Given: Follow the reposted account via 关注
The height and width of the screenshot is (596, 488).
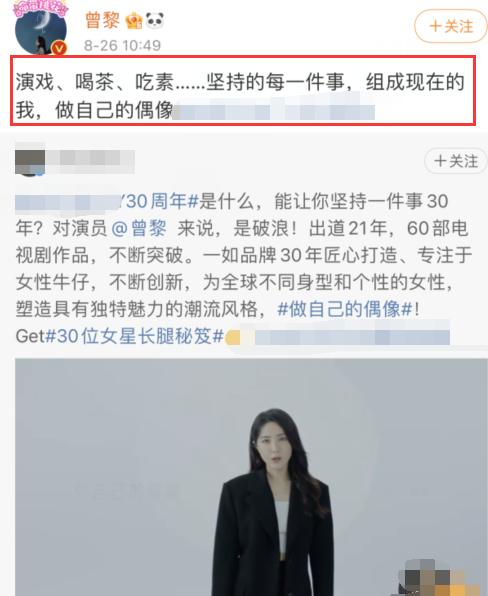Looking at the screenshot, I should point(456,161).
